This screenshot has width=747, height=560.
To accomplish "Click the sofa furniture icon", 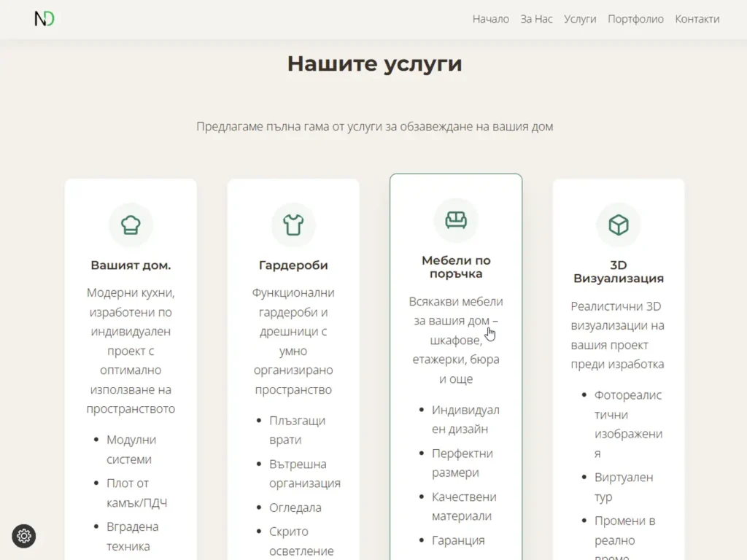I will click(456, 220).
